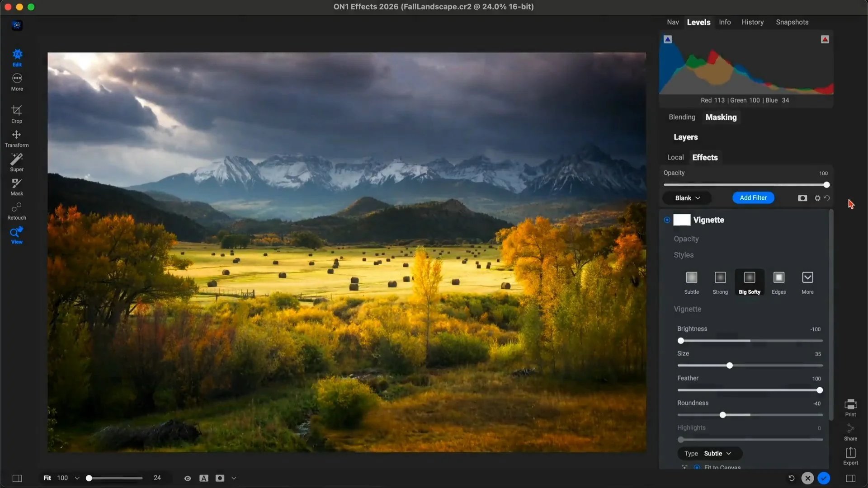This screenshot has height=488, width=868.
Task: Toggle show mask icon in bottom bar
Action: (x=220, y=478)
